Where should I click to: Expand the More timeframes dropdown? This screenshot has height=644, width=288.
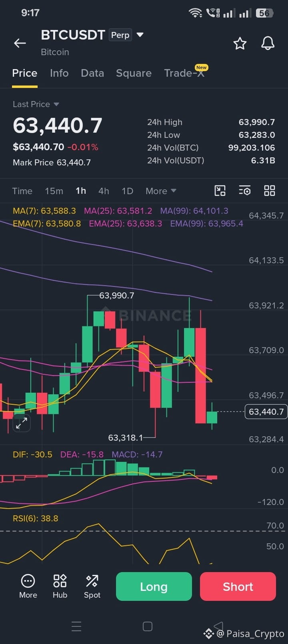(161, 191)
